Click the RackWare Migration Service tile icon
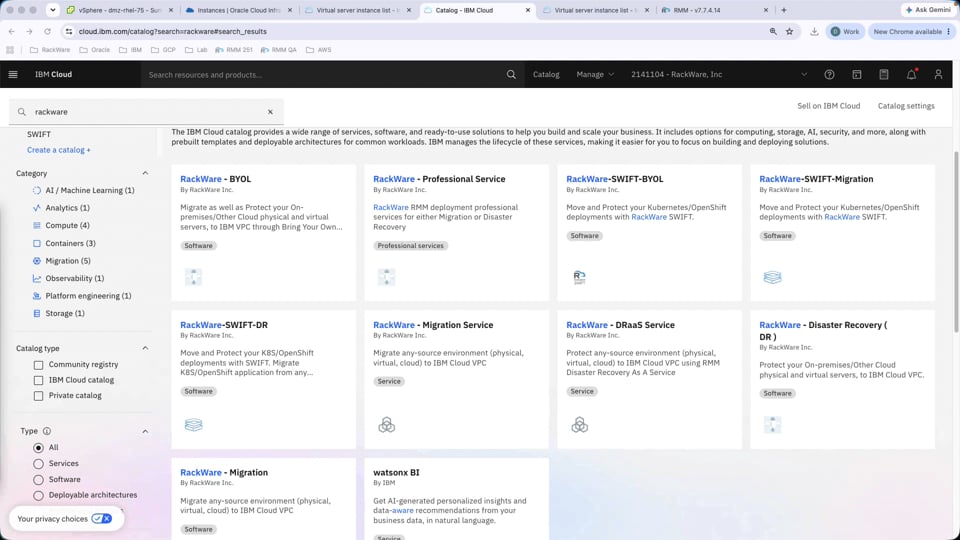The width and height of the screenshot is (960, 540). coord(386,424)
